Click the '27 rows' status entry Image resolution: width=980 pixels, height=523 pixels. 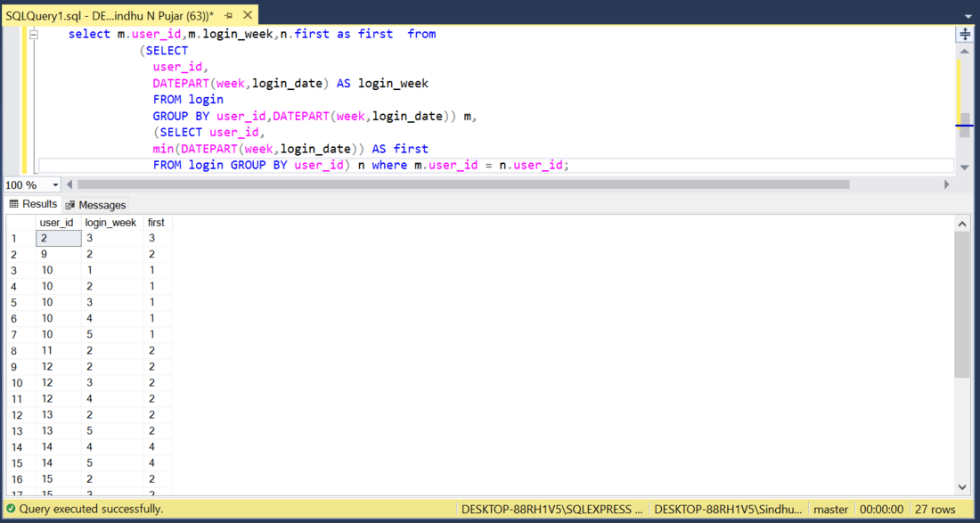pyautogui.click(x=935, y=510)
